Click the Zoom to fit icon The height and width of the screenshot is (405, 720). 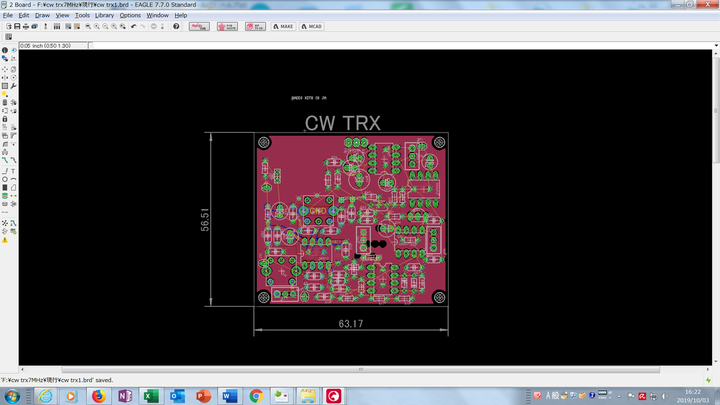89,26
